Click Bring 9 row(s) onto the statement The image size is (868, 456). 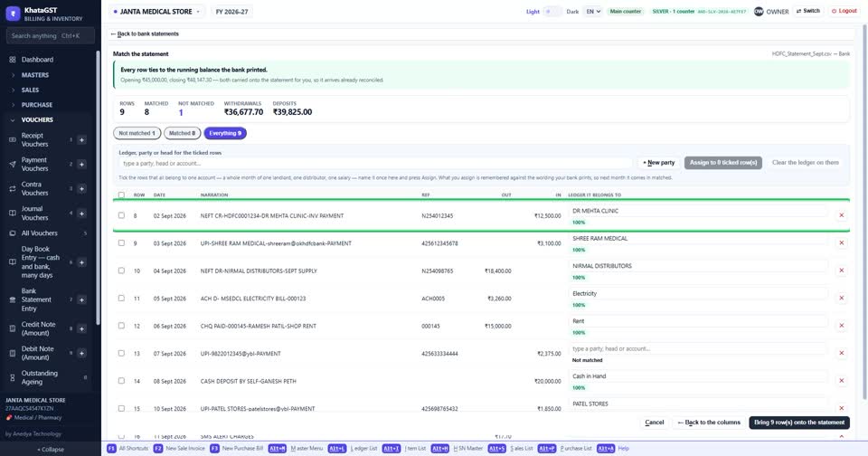click(799, 423)
